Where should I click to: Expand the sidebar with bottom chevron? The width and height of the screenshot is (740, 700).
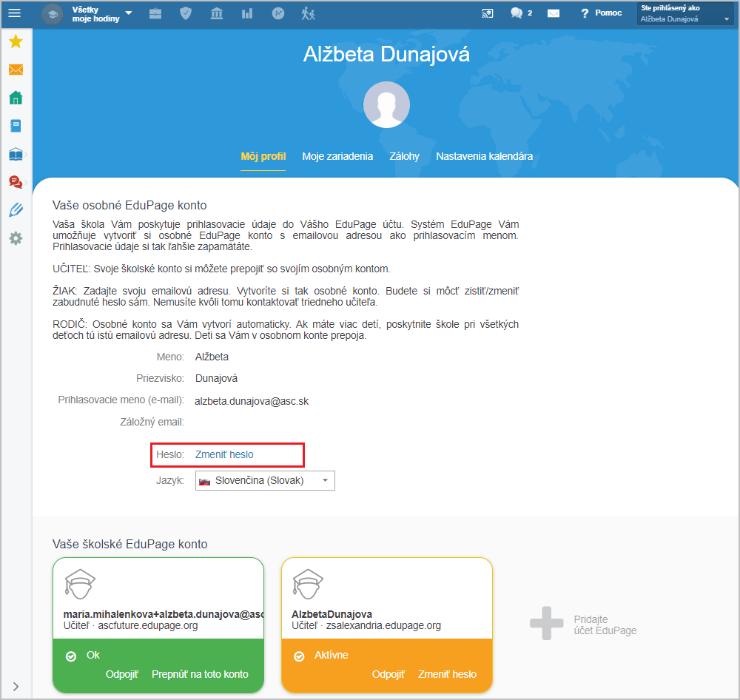coord(16,687)
